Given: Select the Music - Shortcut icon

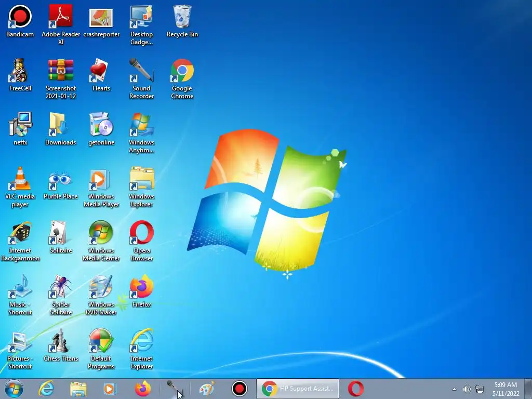Looking at the screenshot, I should pos(20,295).
